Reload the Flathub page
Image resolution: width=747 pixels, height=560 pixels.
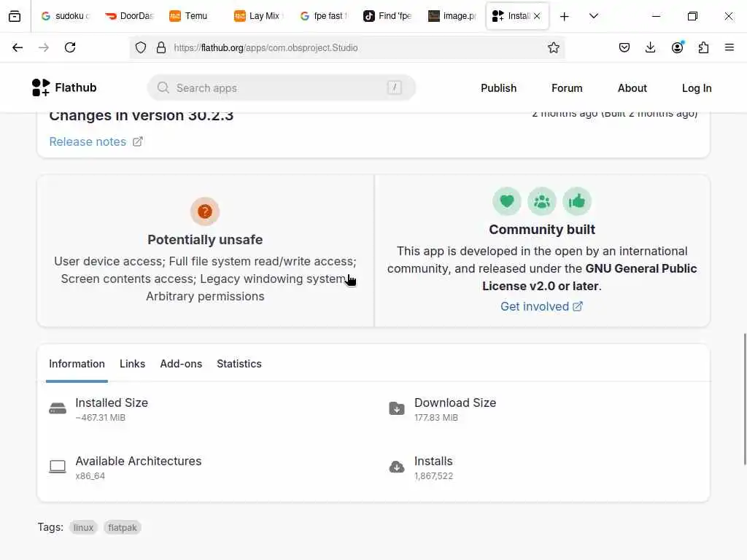tap(70, 47)
